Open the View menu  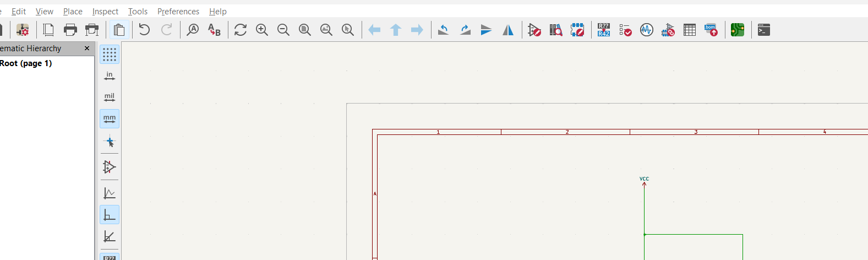pyautogui.click(x=45, y=11)
